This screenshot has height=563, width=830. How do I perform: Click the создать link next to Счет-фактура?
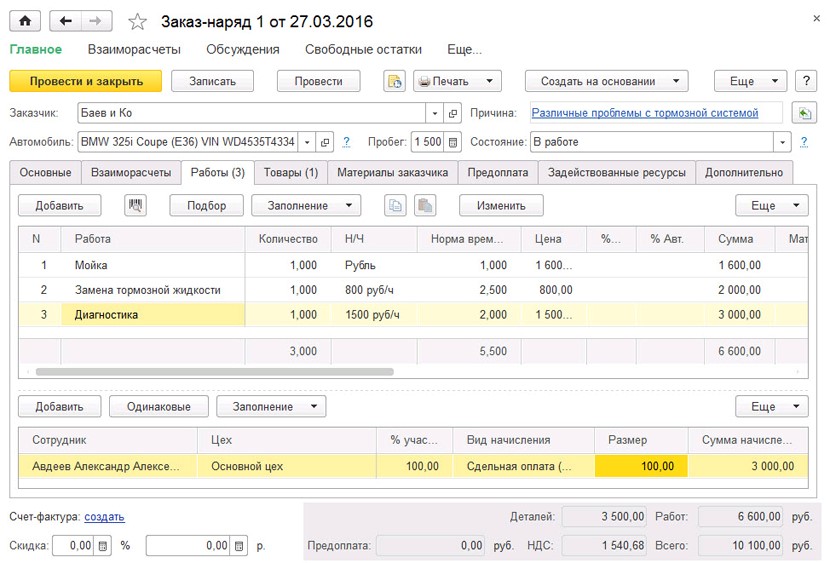104,517
